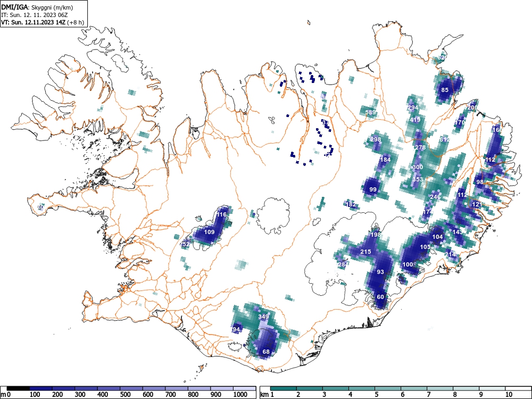Click the 4 label in the km legend

point(351,395)
